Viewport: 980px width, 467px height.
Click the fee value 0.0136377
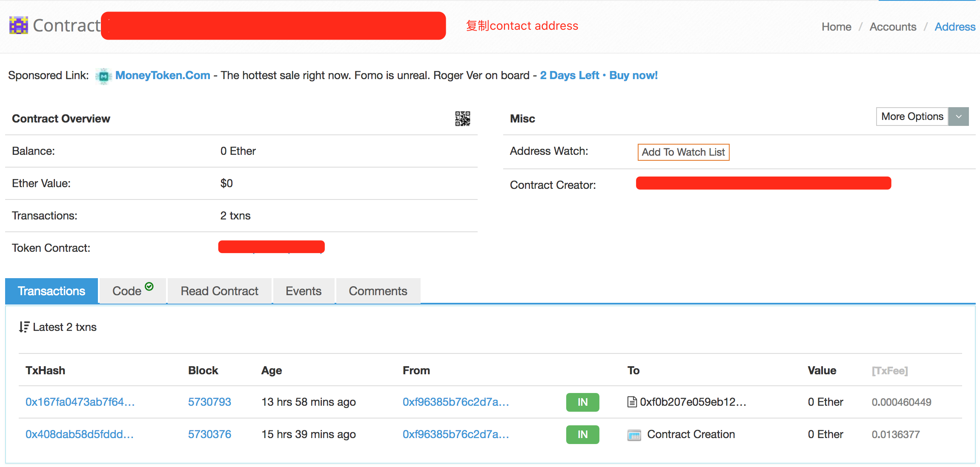pyautogui.click(x=896, y=434)
